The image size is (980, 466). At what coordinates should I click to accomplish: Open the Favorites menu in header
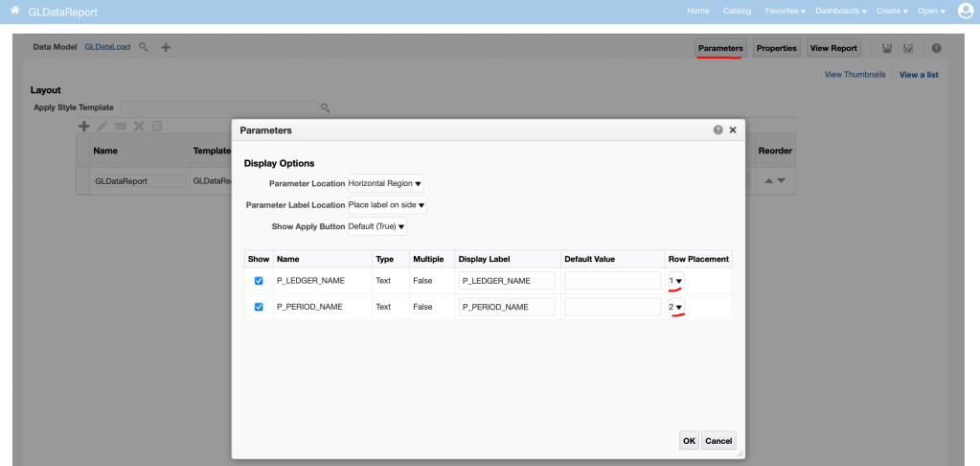click(x=785, y=11)
